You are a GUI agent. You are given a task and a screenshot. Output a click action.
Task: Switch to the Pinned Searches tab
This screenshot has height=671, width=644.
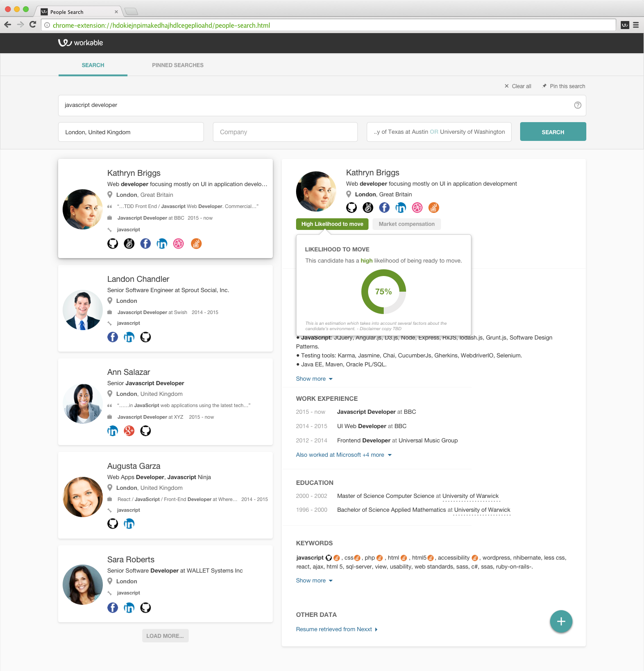click(x=178, y=65)
